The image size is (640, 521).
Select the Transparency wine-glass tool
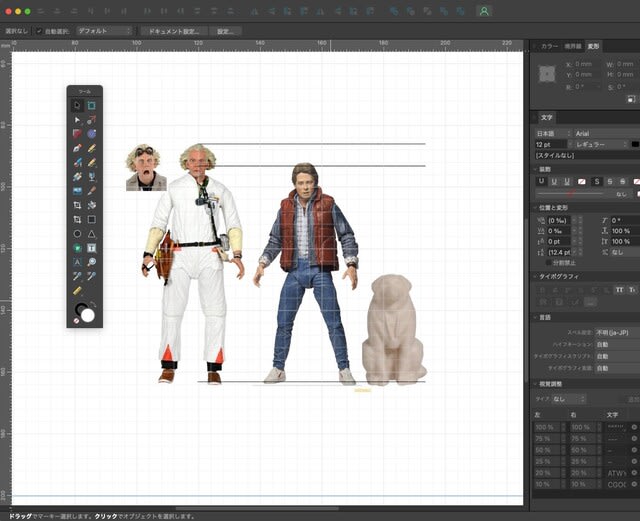point(91,176)
